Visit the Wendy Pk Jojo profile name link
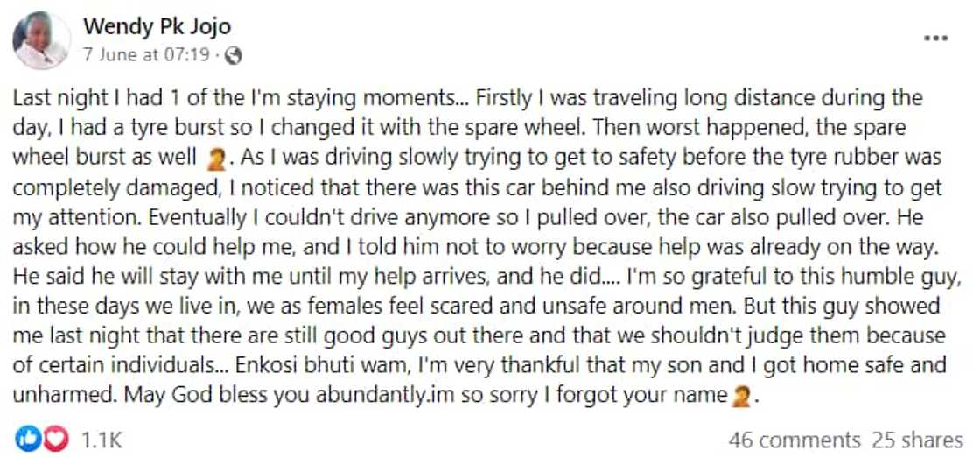The height and width of the screenshot is (458, 980). tap(157, 26)
